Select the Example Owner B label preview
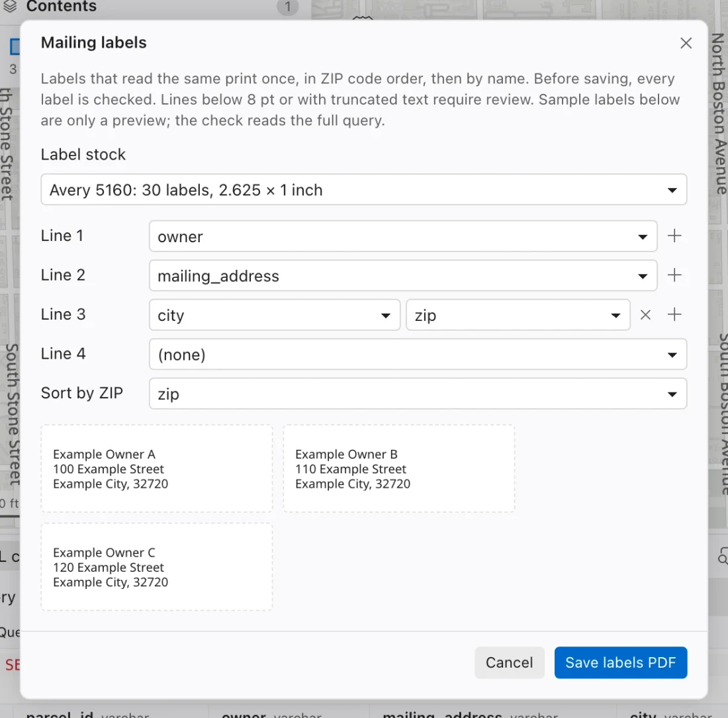The height and width of the screenshot is (718, 728). tap(399, 469)
